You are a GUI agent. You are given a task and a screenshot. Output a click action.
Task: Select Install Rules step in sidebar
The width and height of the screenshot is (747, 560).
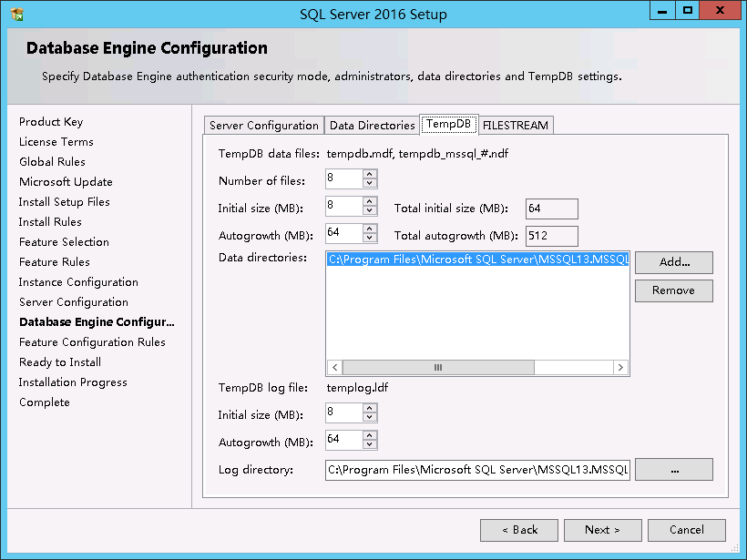(x=50, y=222)
